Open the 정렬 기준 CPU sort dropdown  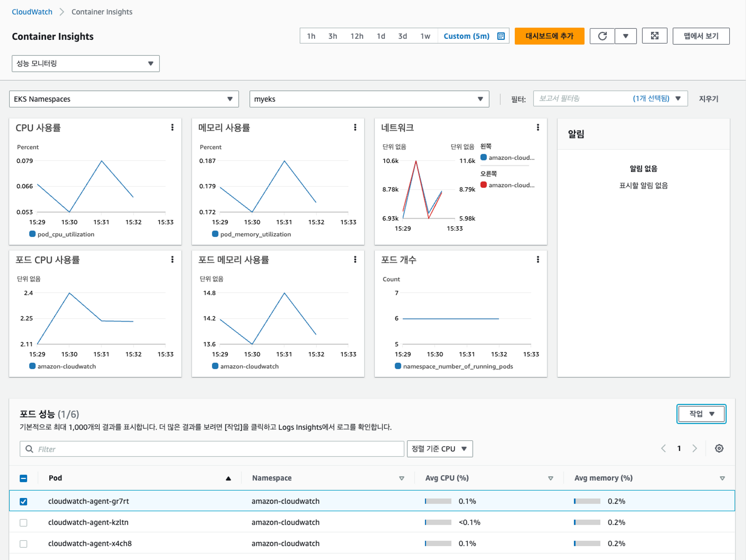tap(440, 449)
